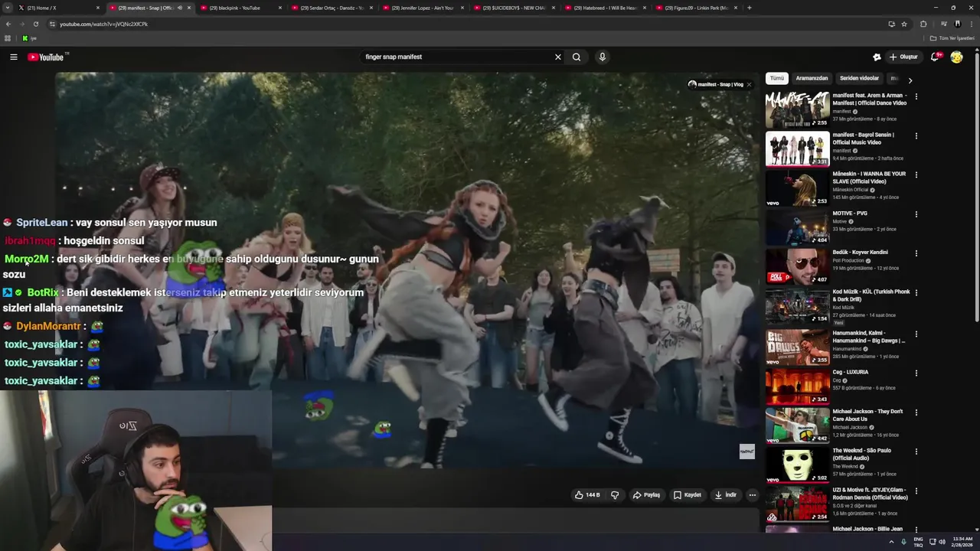Viewport: 980px width, 551px height.
Task: Clear the search box with X
Action: tap(557, 57)
